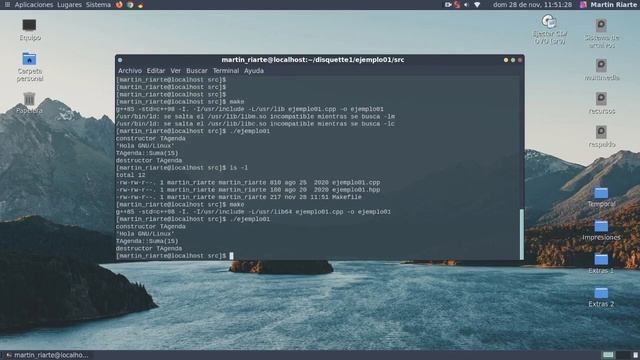640x360 pixels.
Task: Click the terminal window title bar text
Action: click(313, 60)
